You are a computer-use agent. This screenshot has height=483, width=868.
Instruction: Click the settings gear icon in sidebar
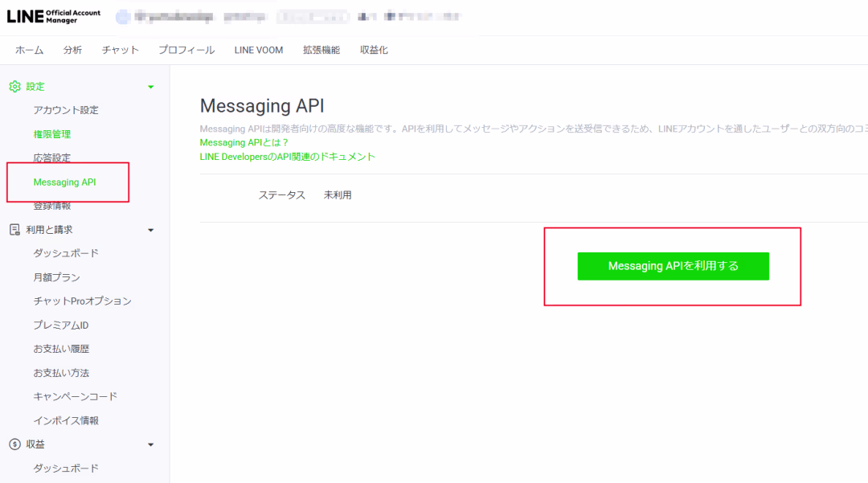coord(15,86)
